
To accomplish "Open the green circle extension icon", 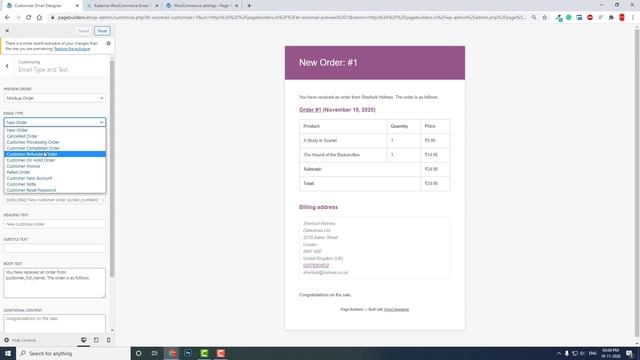I will pyautogui.click(x=569, y=18).
